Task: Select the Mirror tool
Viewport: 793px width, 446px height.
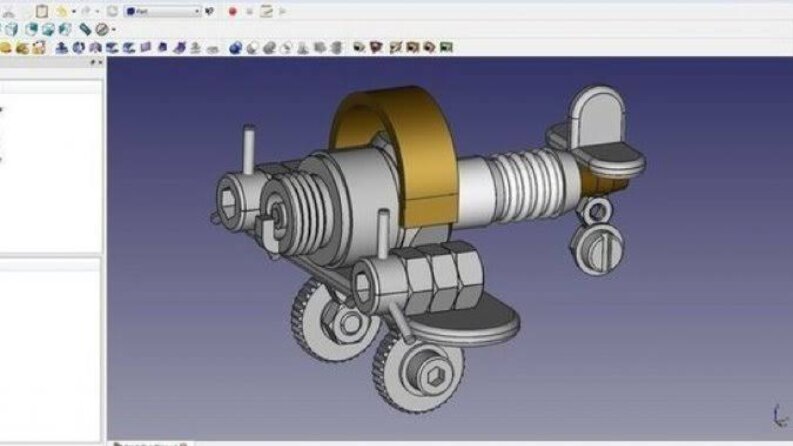Action: 95,48
